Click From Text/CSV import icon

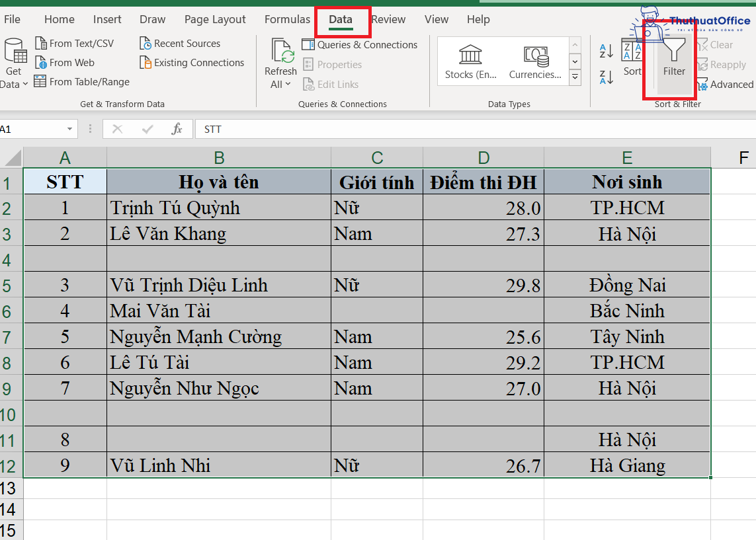tap(41, 44)
